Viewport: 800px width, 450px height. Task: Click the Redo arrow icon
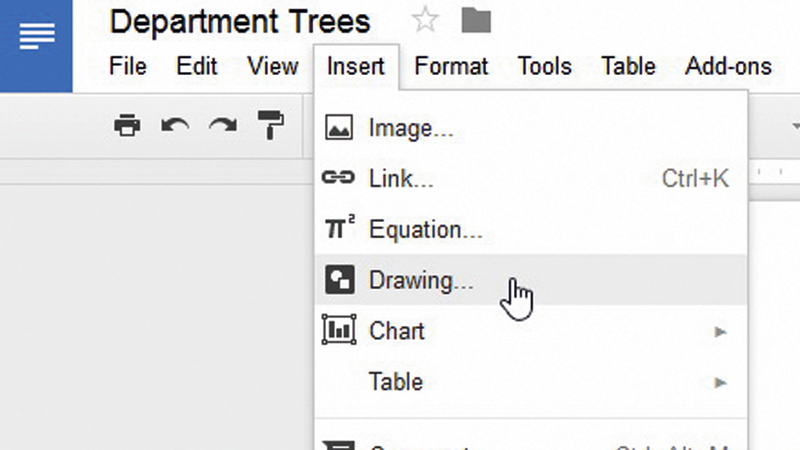pyautogui.click(x=222, y=125)
